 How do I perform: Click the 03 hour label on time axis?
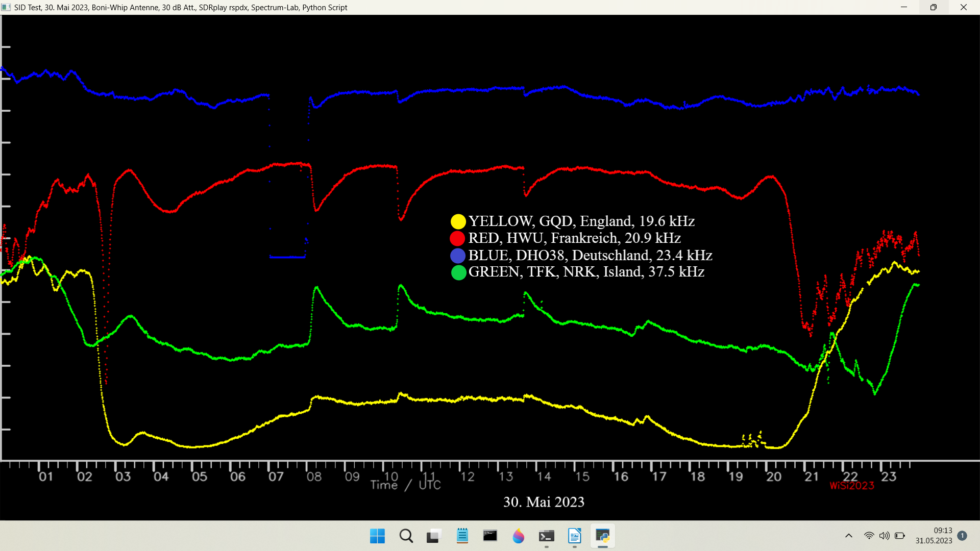click(x=123, y=477)
